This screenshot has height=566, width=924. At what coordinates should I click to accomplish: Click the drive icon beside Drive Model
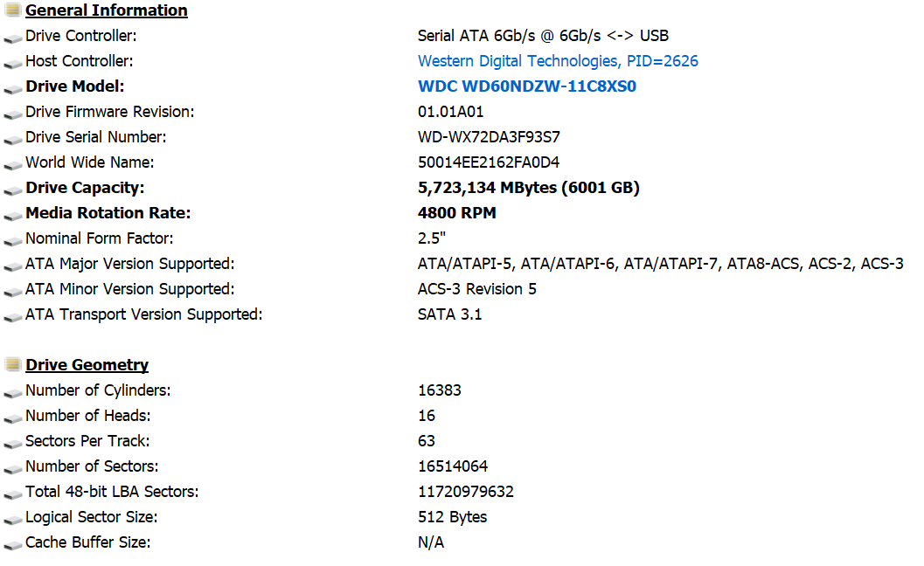point(13,89)
